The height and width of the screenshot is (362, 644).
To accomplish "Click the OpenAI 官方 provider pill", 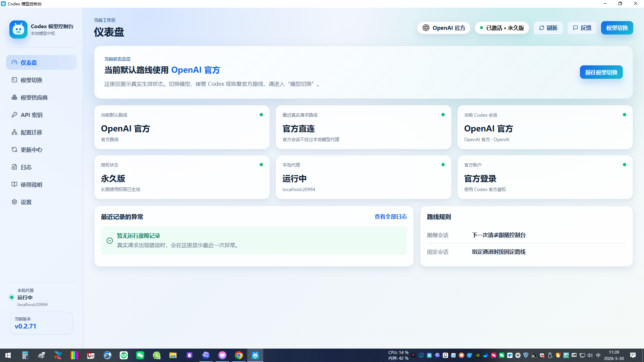I will point(444,28).
